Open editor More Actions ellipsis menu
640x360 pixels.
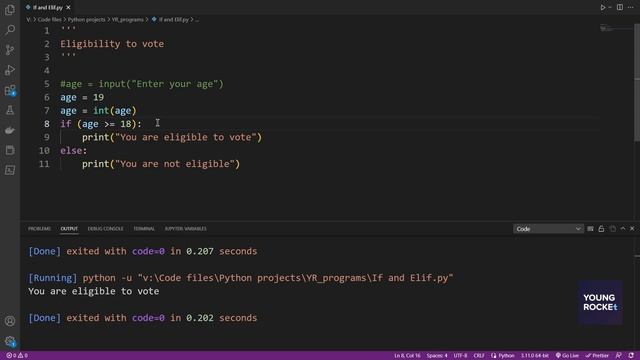[x=631, y=7]
